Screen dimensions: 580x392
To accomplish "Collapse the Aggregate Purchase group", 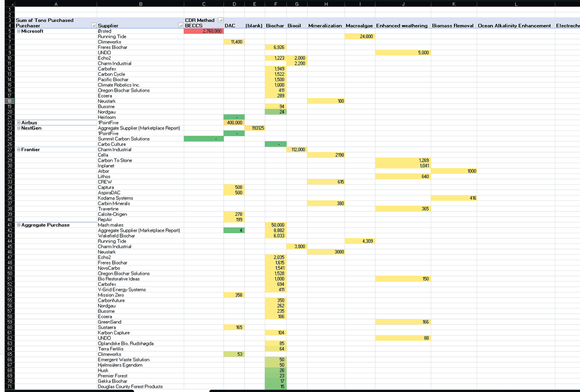I will click(x=18, y=225).
